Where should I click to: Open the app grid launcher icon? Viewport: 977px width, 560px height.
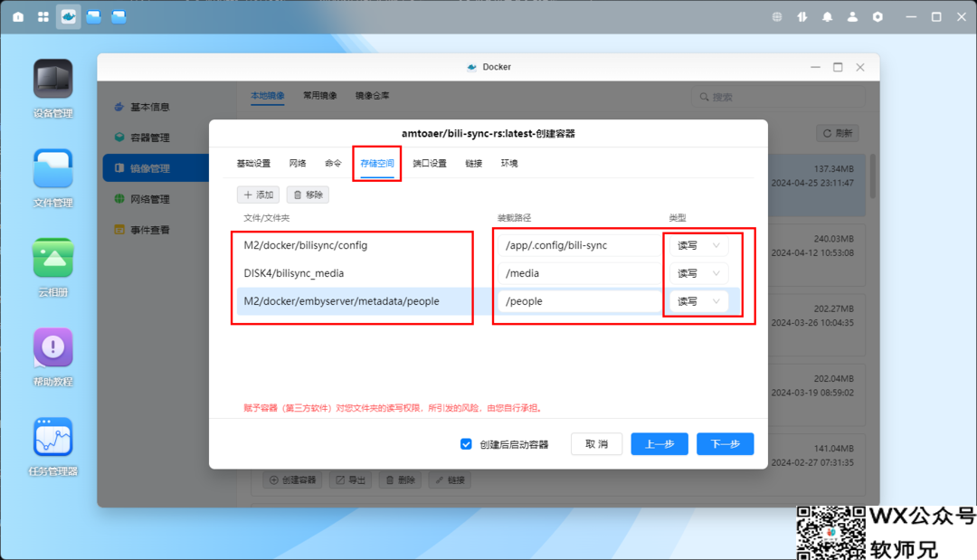(43, 17)
